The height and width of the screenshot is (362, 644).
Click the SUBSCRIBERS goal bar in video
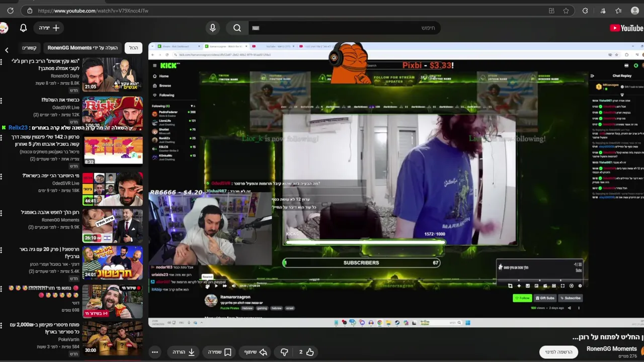click(x=361, y=262)
